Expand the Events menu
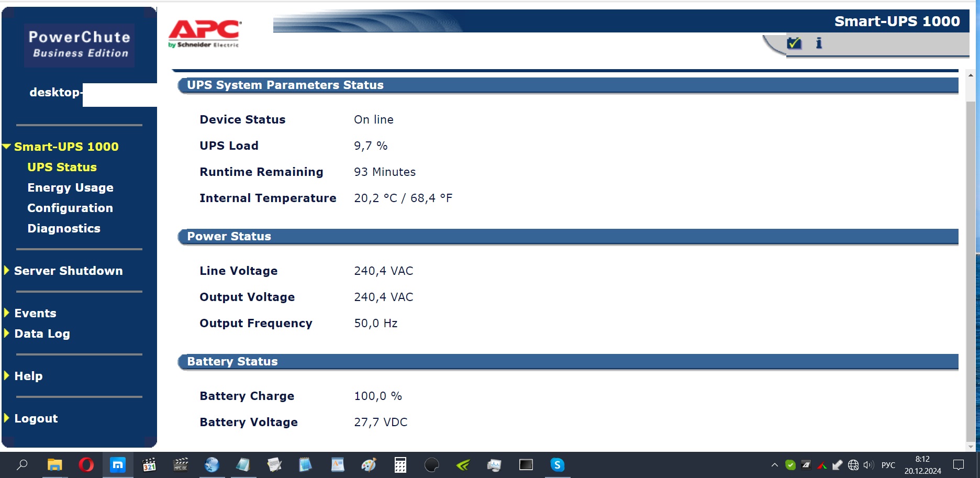 7,313
